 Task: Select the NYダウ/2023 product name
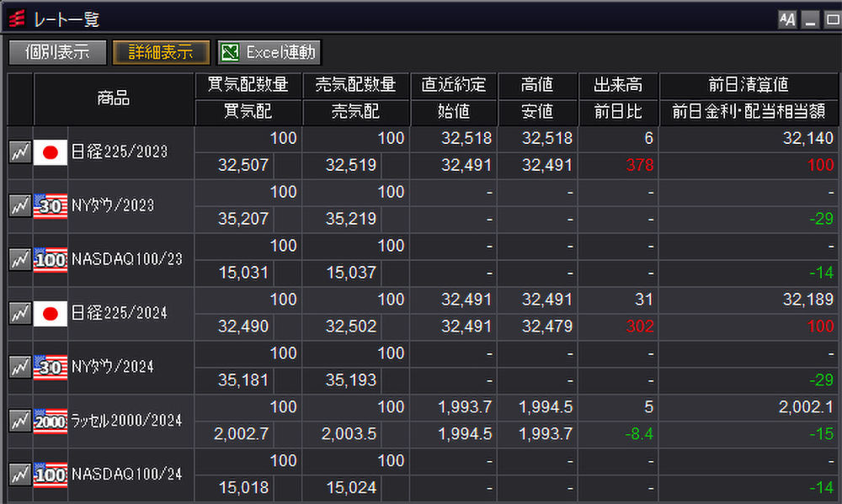click(x=113, y=206)
